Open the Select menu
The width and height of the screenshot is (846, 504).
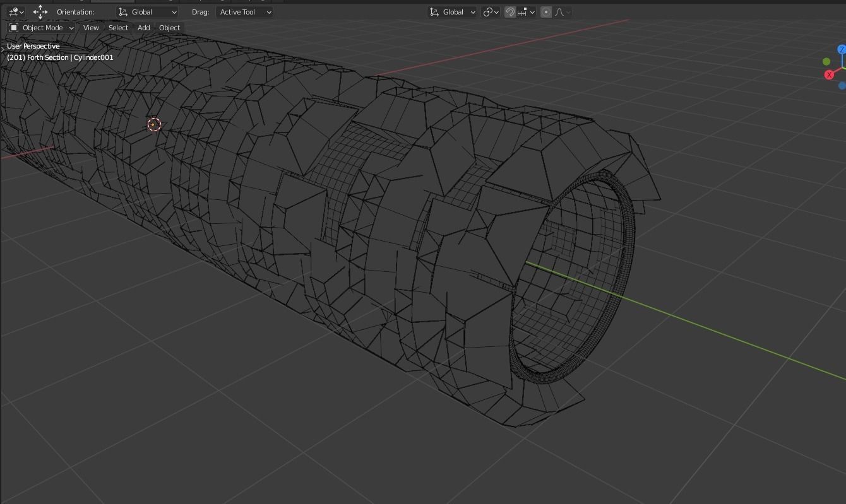(x=118, y=28)
